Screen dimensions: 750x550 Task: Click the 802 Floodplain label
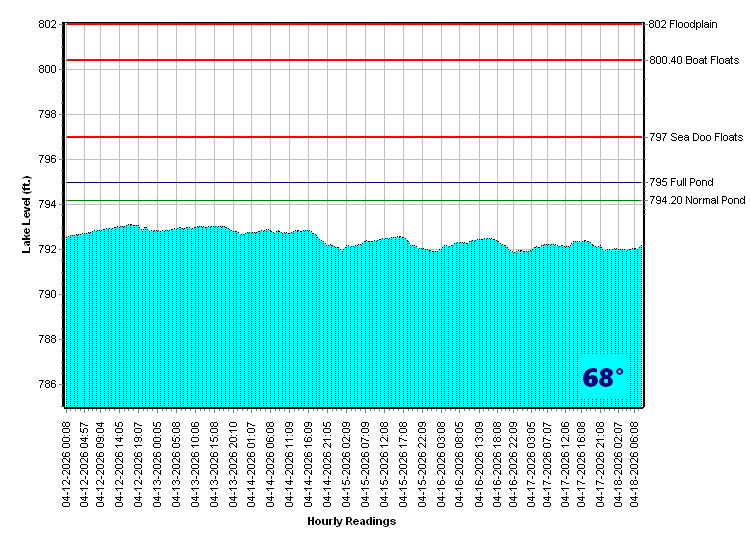pyautogui.click(x=682, y=24)
